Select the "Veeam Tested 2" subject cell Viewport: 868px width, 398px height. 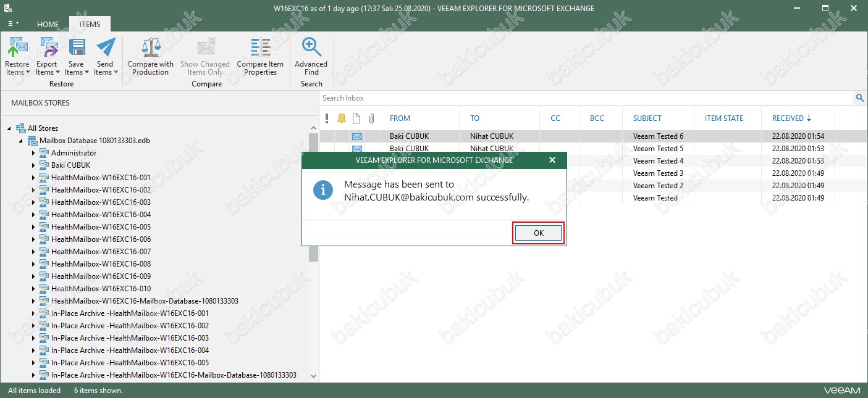[x=658, y=186]
